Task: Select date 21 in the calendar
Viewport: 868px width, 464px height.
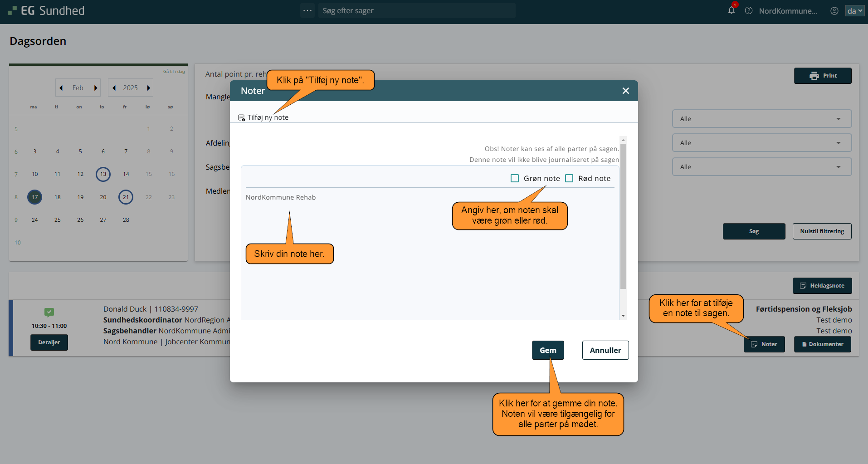Action: tap(126, 197)
